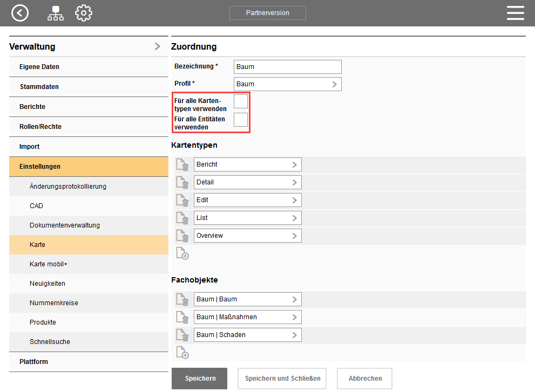Image resolution: width=535 pixels, height=392 pixels.
Task: Enable 'Für alle Kartentypen verwenden' checkbox
Action: (x=241, y=101)
